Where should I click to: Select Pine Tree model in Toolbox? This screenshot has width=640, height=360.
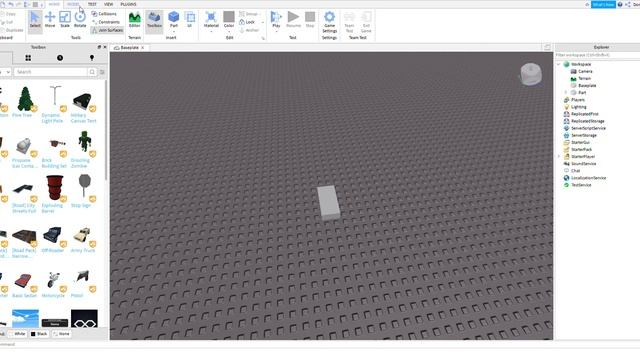coord(24,102)
